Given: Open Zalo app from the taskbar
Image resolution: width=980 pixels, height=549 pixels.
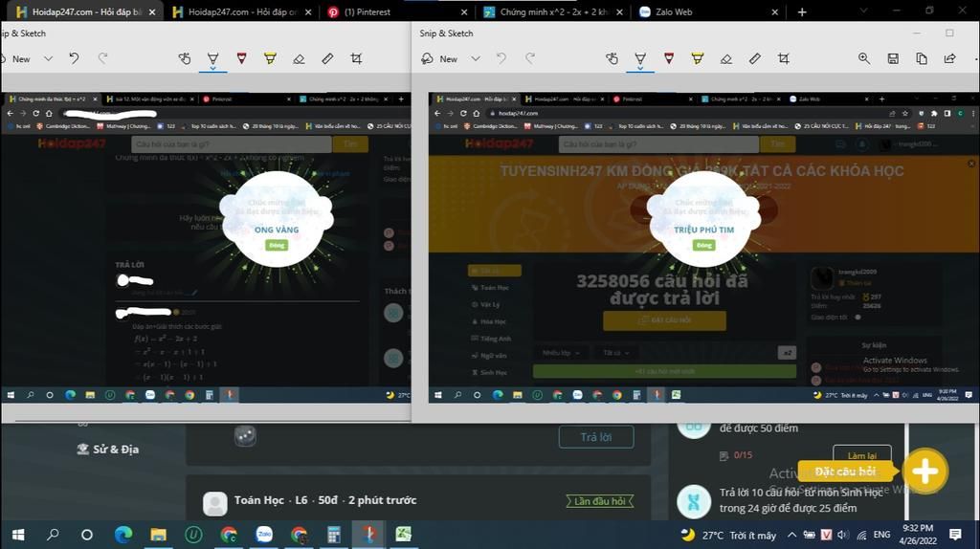Looking at the screenshot, I should (264, 535).
